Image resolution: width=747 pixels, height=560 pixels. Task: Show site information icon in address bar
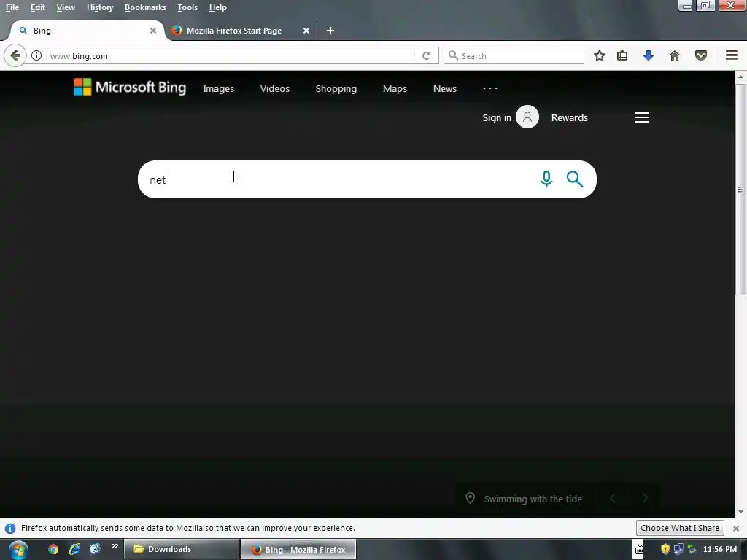point(36,55)
